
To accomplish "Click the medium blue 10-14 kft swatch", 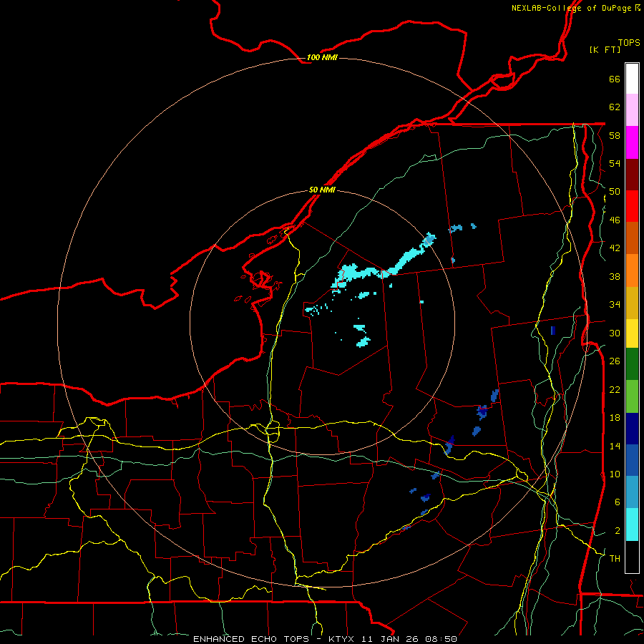I will pyautogui.click(x=632, y=460).
